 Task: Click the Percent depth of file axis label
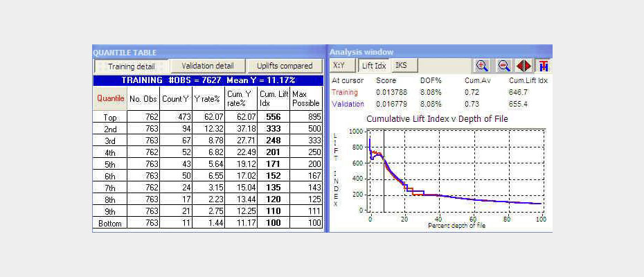click(x=457, y=226)
